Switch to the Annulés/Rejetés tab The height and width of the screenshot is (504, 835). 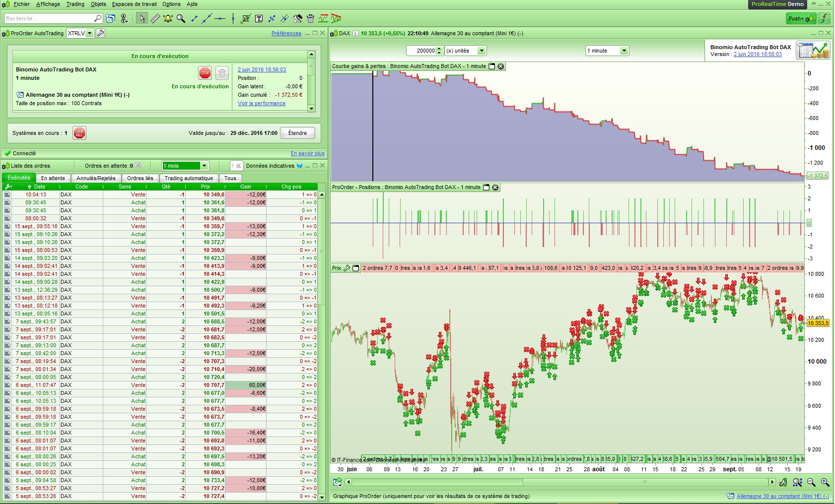(96, 178)
